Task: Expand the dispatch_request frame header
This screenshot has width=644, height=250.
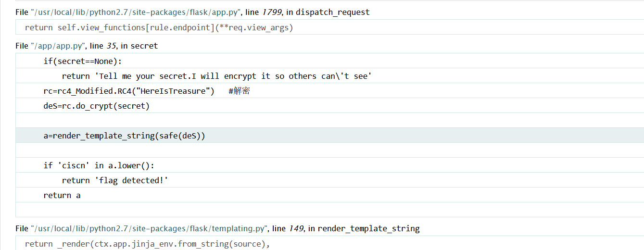Action: pos(192,12)
